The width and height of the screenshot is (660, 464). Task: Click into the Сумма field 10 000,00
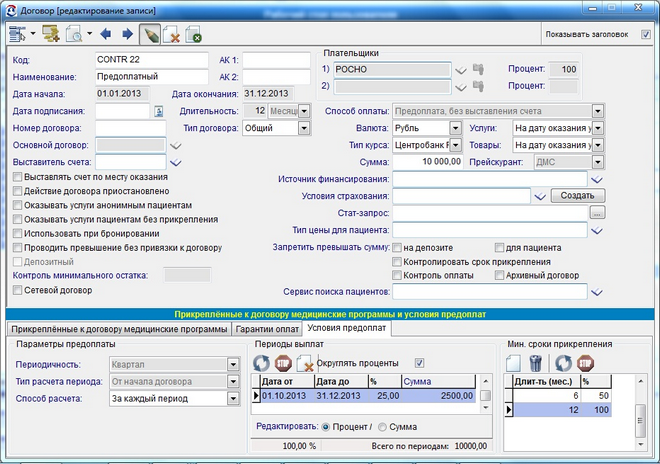point(428,162)
